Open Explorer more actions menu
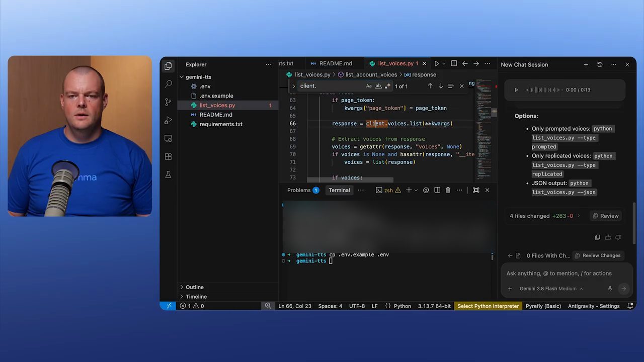 (268, 64)
